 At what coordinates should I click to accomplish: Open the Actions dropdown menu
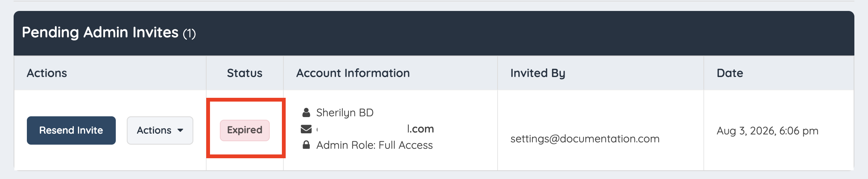tap(160, 130)
